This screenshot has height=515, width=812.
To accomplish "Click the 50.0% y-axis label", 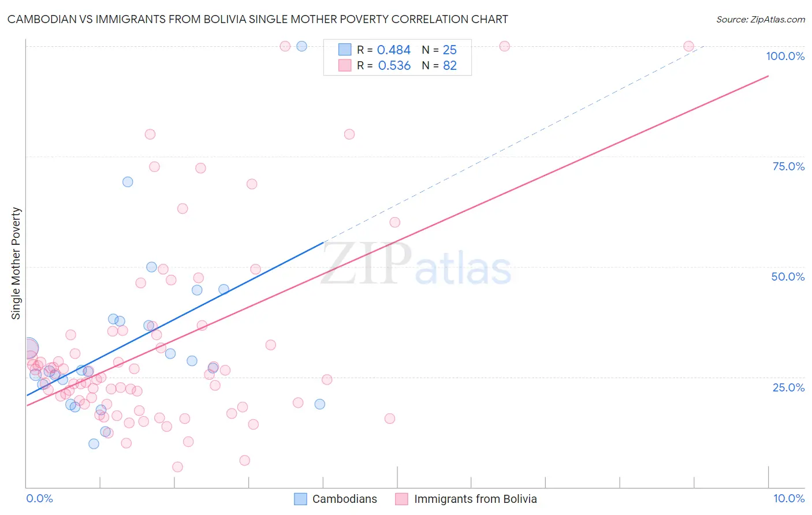I will point(788,277).
